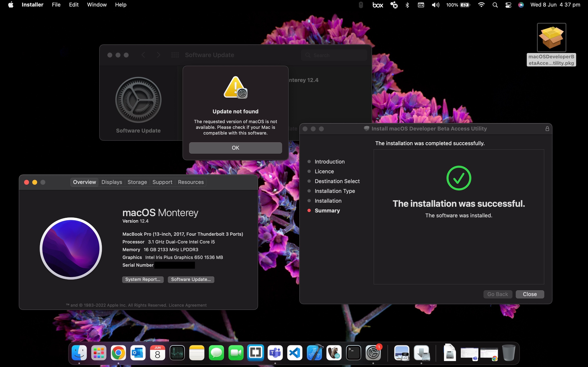Open DBeaver from the Dock
This screenshot has width=588, height=367.
coord(334,353)
